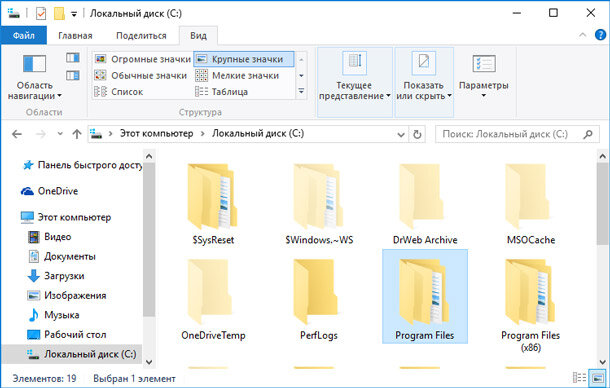Open Музыка in the sidebar
This screenshot has height=388, width=610.
(53, 315)
